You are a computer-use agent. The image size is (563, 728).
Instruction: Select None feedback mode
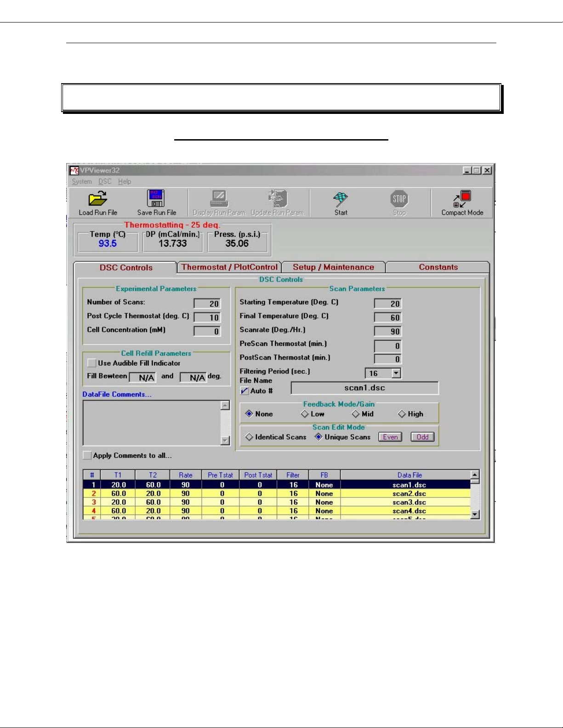click(249, 414)
